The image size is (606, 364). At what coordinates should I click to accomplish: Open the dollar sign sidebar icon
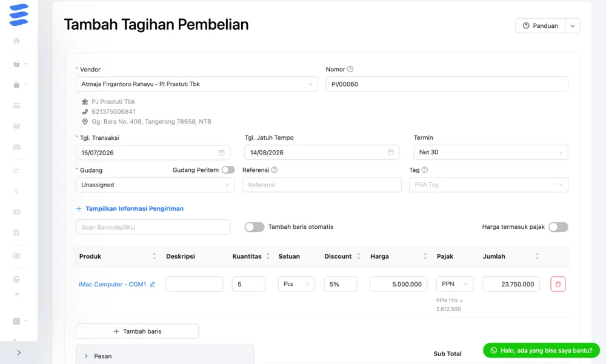(16, 191)
